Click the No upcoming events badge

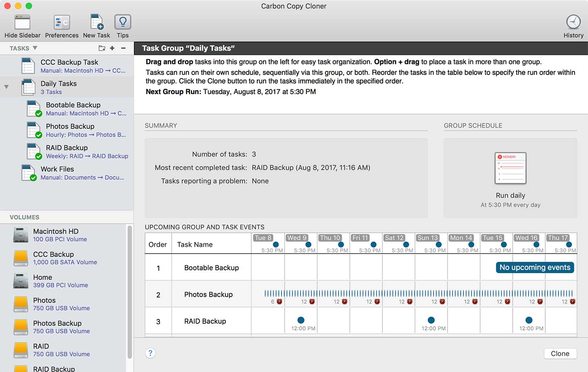(x=534, y=267)
